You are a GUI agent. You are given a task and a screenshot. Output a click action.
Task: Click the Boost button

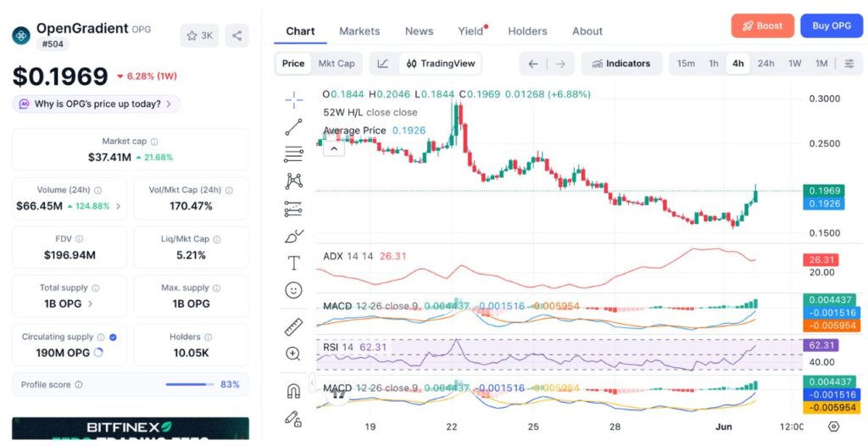[x=762, y=26]
